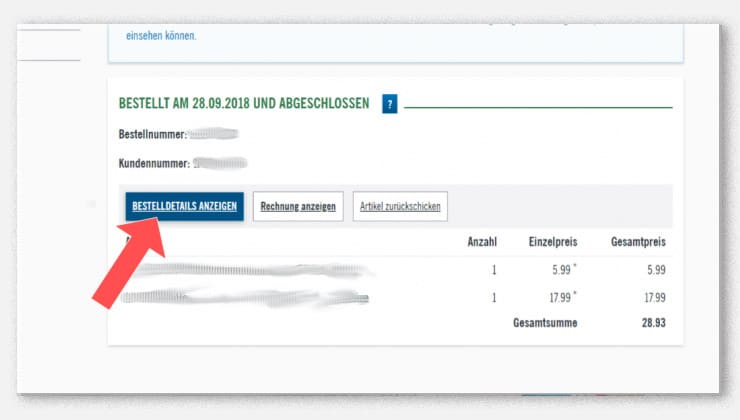Open the second blurred article name
The width and height of the screenshot is (740, 420).
245,297
